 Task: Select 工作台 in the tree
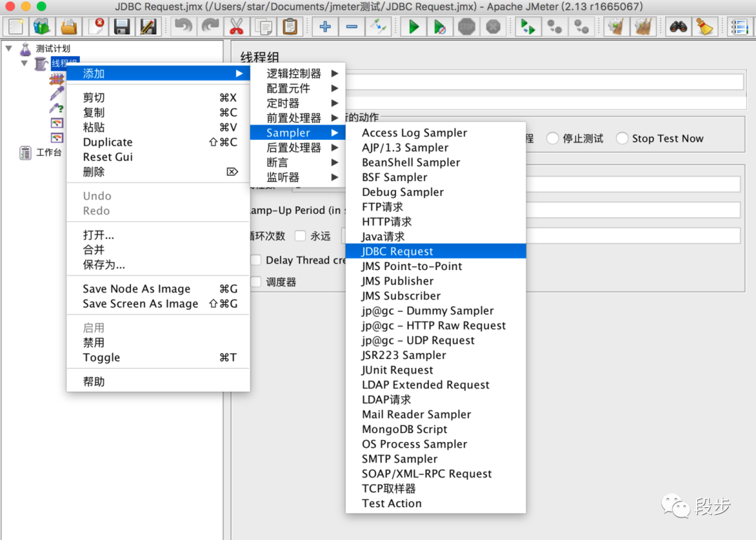[49, 152]
